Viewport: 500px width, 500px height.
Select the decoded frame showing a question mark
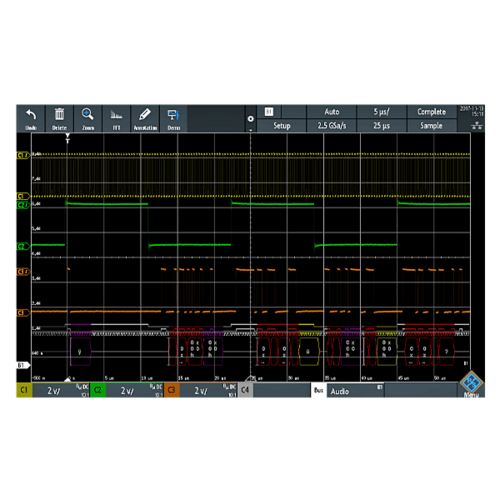[446, 352]
